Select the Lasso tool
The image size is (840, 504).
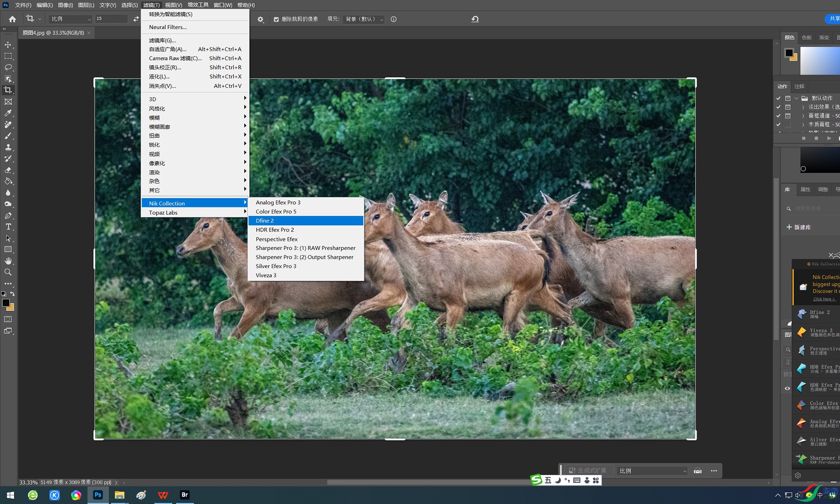click(8, 67)
